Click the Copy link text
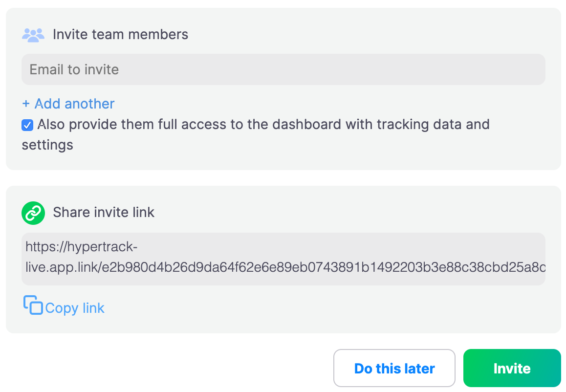566x392 pixels. click(x=75, y=308)
